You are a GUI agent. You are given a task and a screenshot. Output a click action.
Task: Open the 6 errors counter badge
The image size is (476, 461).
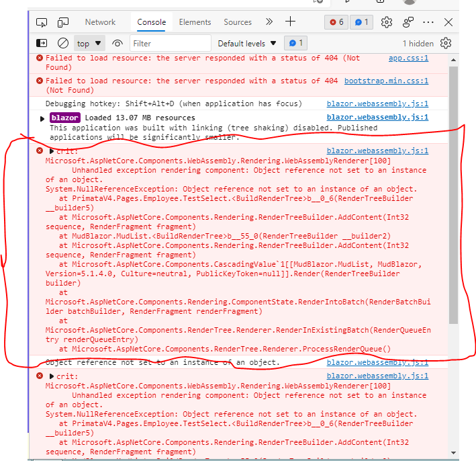[x=336, y=22]
